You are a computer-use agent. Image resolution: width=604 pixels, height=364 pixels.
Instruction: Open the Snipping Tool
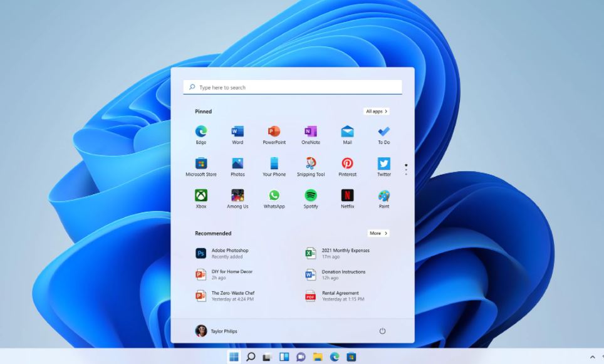tap(311, 167)
